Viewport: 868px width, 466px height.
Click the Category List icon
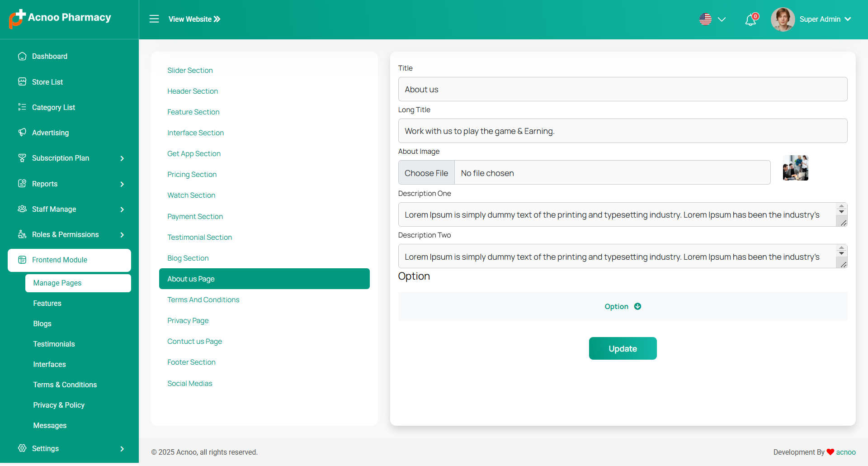point(22,107)
